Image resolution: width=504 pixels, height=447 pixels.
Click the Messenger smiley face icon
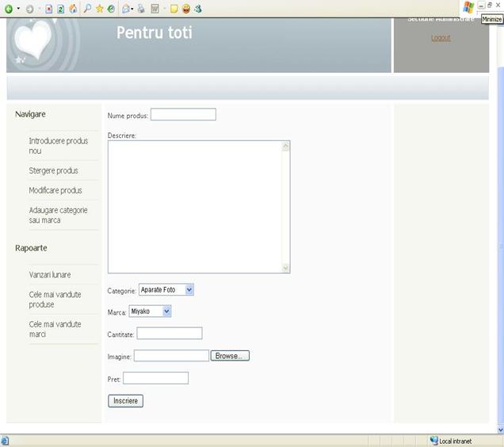click(185, 9)
